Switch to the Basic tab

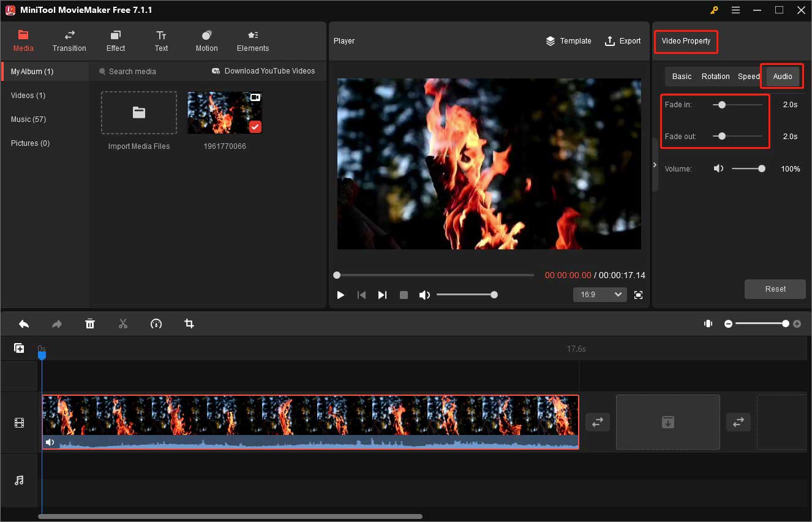[x=682, y=77]
